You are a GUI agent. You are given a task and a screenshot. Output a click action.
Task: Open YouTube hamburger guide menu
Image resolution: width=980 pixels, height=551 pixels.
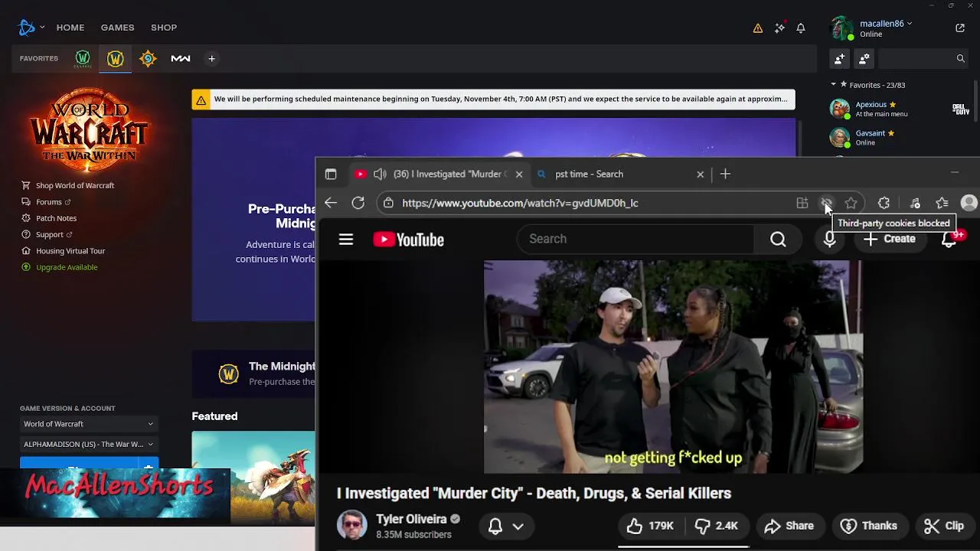point(346,240)
